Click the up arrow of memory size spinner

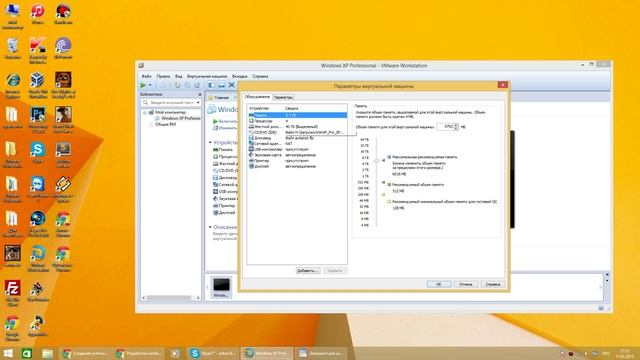point(456,125)
